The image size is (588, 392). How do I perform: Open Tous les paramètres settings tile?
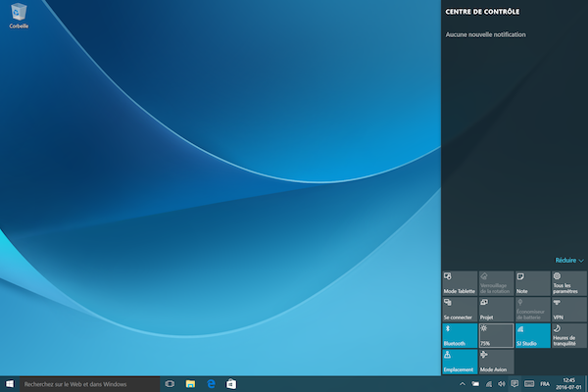(x=568, y=283)
